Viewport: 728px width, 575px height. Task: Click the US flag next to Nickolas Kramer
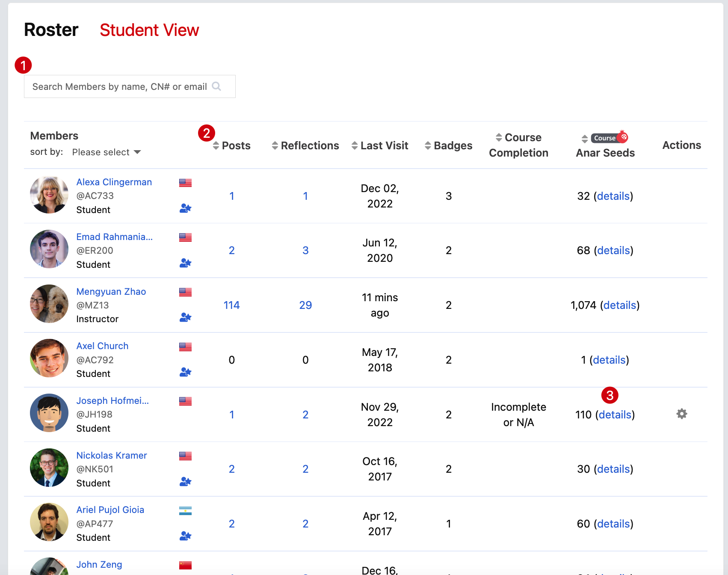[185, 456]
